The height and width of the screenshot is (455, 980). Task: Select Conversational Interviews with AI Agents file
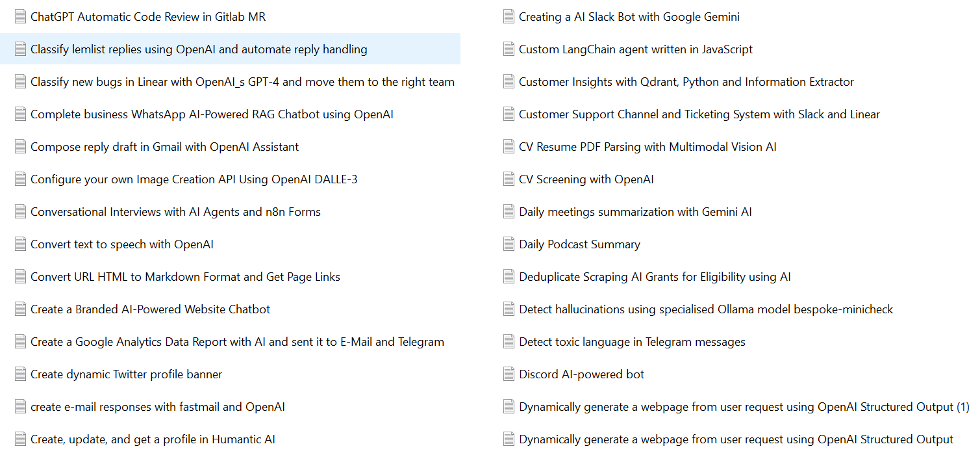[175, 212]
